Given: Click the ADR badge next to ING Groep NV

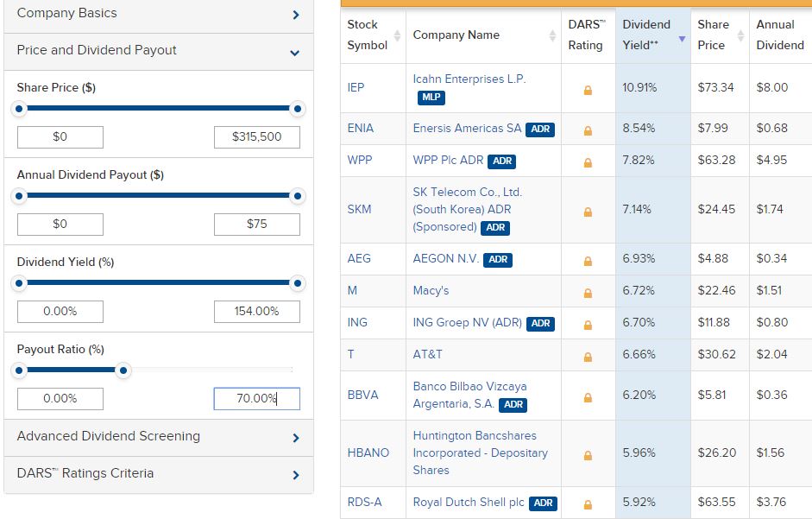Looking at the screenshot, I should point(541,324).
